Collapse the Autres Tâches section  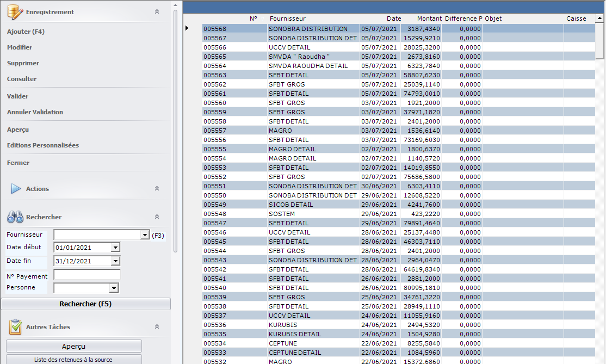(157, 326)
